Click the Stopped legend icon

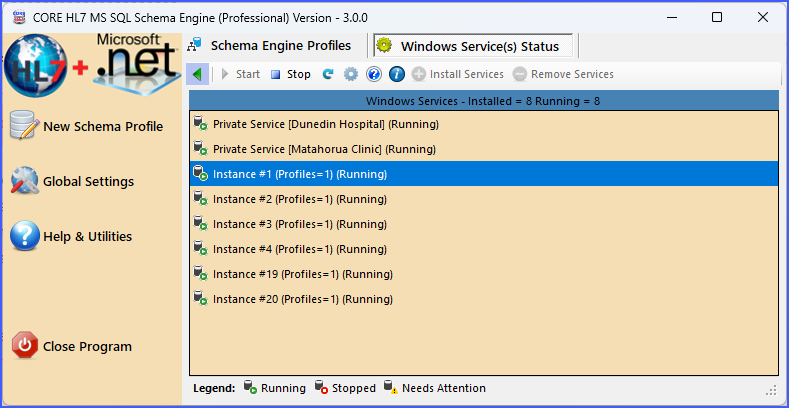click(322, 388)
